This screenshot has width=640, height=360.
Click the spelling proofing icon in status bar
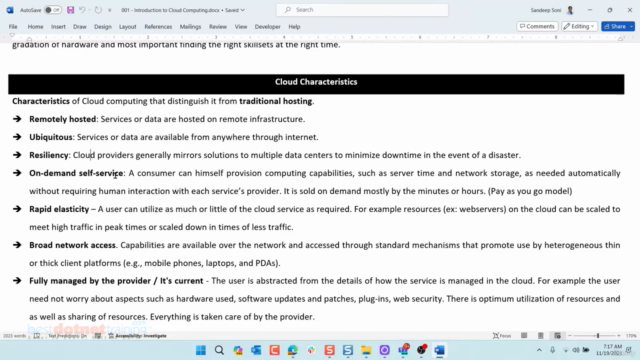[37, 336]
